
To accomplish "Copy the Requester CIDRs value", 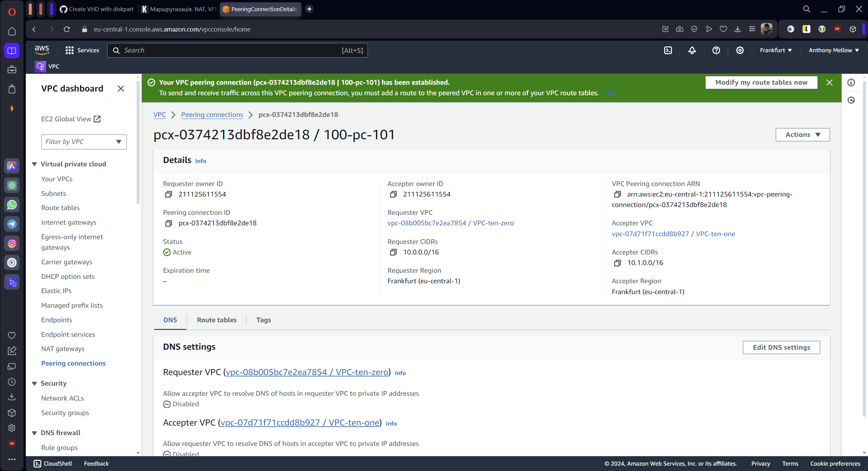I will [393, 252].
